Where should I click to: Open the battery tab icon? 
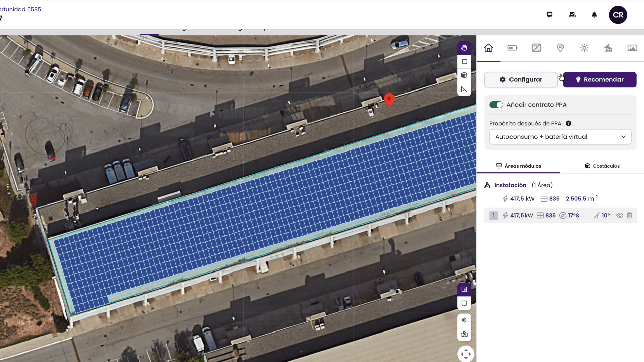point(512,48)
